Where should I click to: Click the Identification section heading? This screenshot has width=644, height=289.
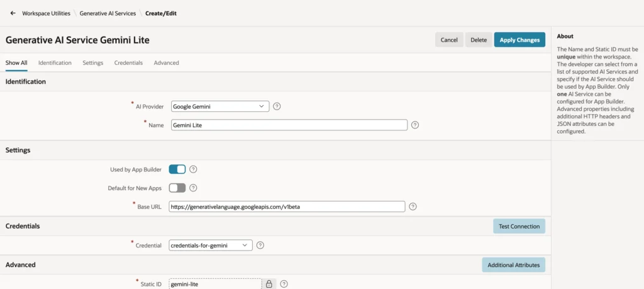pos(25,81)
